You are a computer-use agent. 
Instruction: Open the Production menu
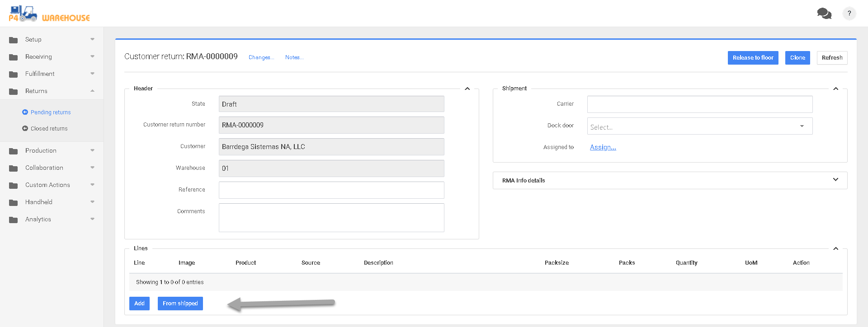[41, 150]
